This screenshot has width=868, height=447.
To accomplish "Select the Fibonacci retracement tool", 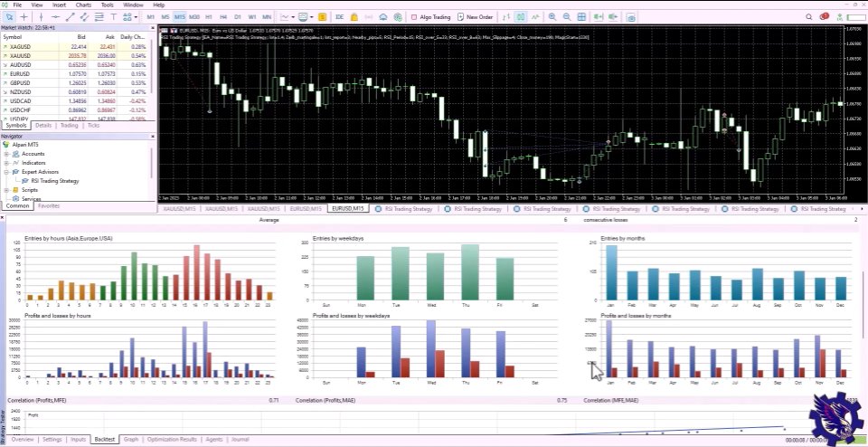I will click(99, 17).
